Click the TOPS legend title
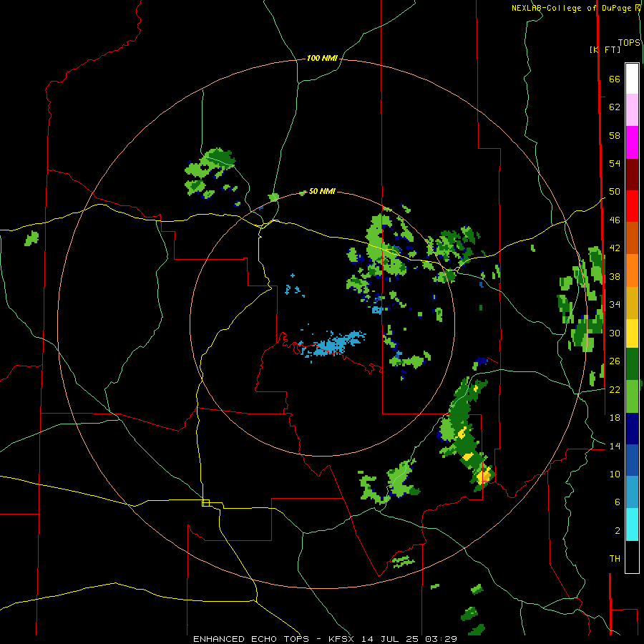644x644 pixels. [629, 43]
